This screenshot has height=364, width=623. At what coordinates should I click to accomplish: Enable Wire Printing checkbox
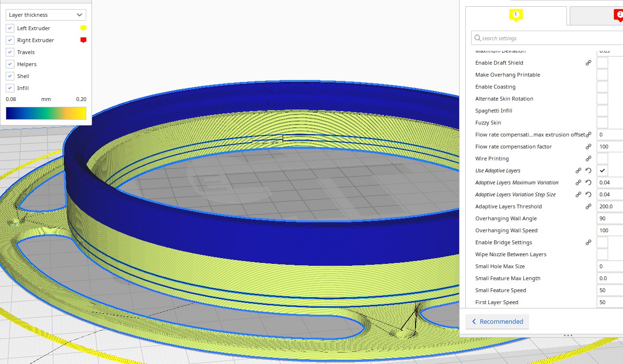coord(602,159)
